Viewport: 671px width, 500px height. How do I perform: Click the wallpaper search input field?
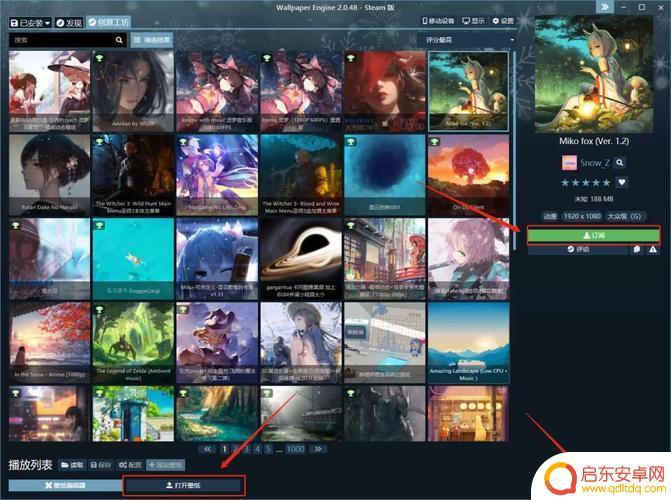coord(62,40)
